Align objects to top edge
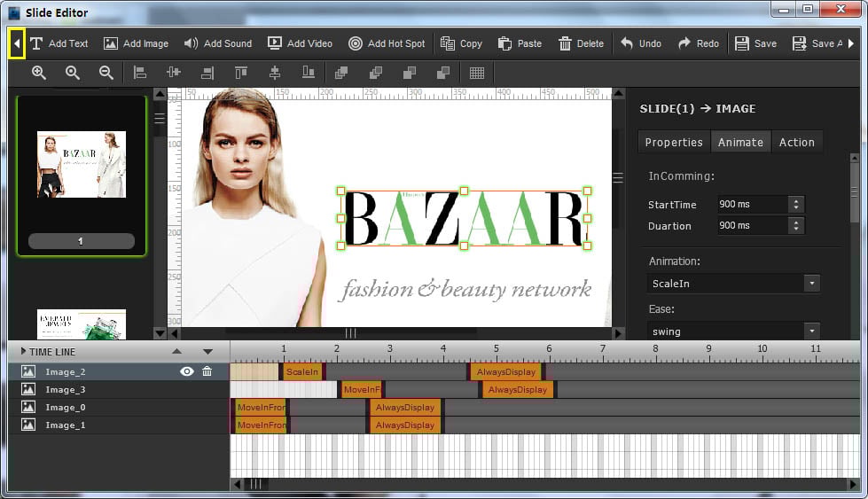The width and height of the screenshot is (868, 499). 241,73
